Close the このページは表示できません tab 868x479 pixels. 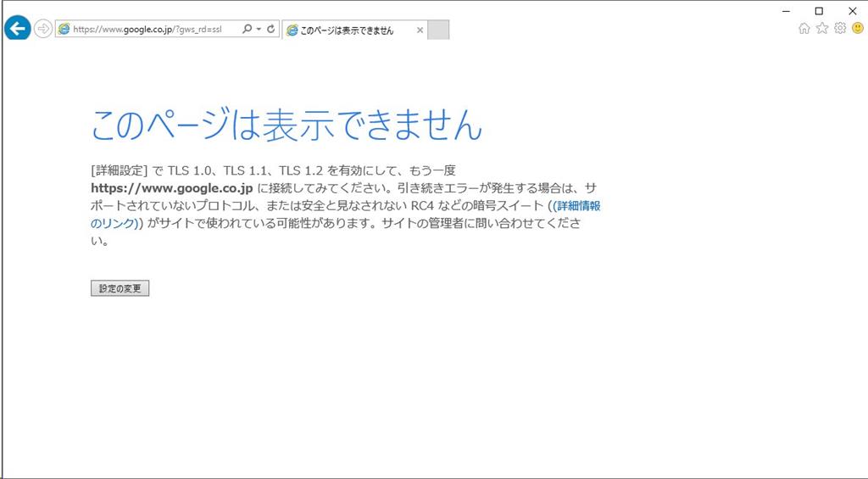420,31
